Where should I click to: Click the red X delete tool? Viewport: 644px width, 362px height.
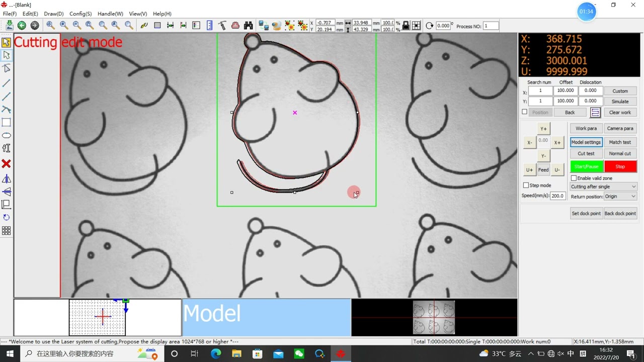(x=6, y=164)
